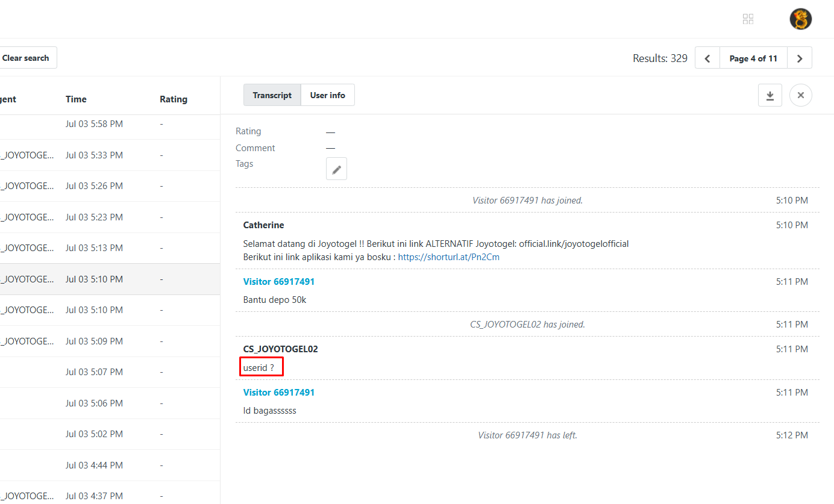Select the Jul 03 5:06 PM chat
The image size is (834, 504).
point(110,403)
